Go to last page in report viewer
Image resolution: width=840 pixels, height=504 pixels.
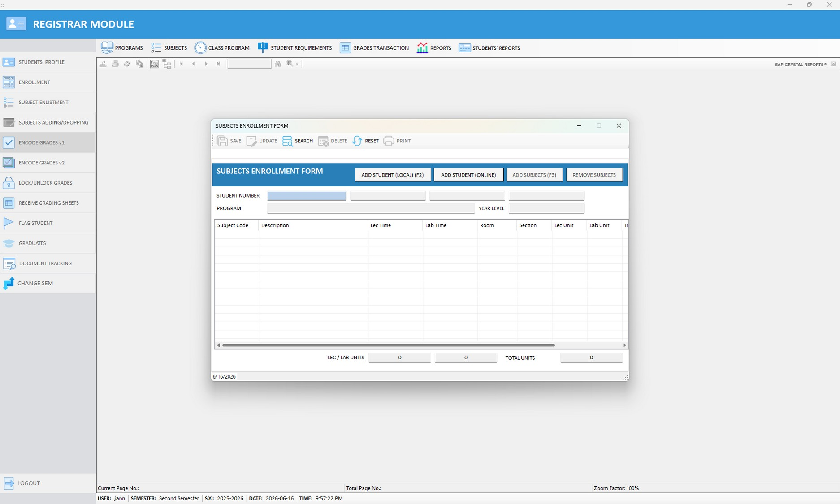[218, 64]
